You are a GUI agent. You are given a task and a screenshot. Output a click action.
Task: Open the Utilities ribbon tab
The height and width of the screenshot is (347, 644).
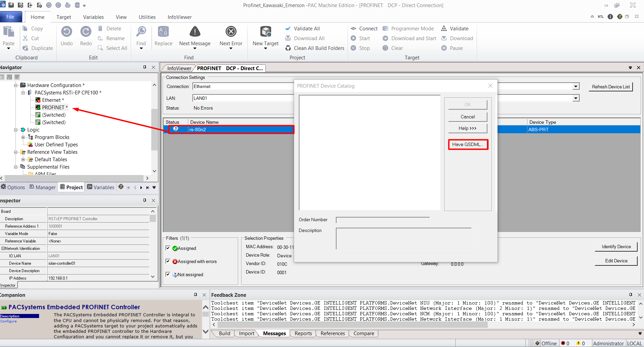click(147, 17)
